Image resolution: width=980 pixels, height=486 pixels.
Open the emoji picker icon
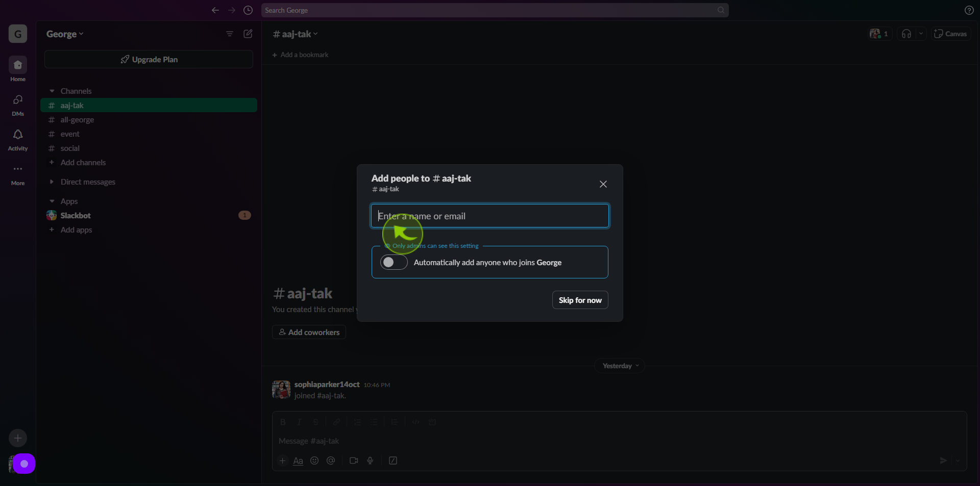(314, 461)
